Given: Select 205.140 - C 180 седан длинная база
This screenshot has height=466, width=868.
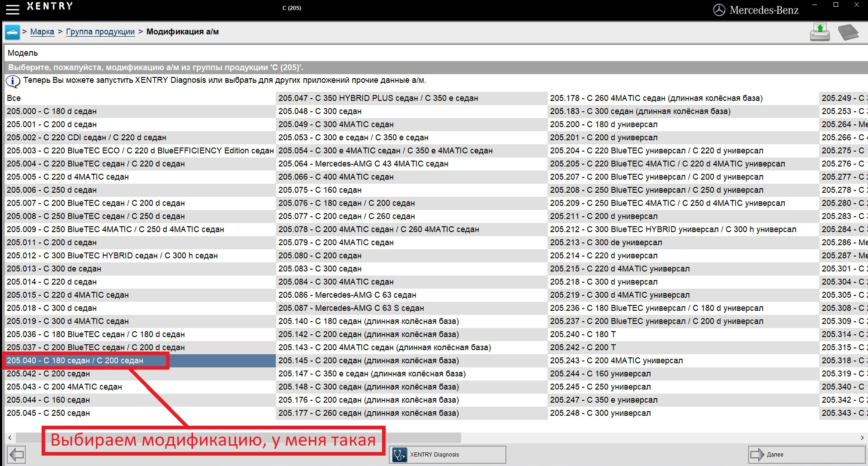Looking at the screenshot, I should pos(412,321).
